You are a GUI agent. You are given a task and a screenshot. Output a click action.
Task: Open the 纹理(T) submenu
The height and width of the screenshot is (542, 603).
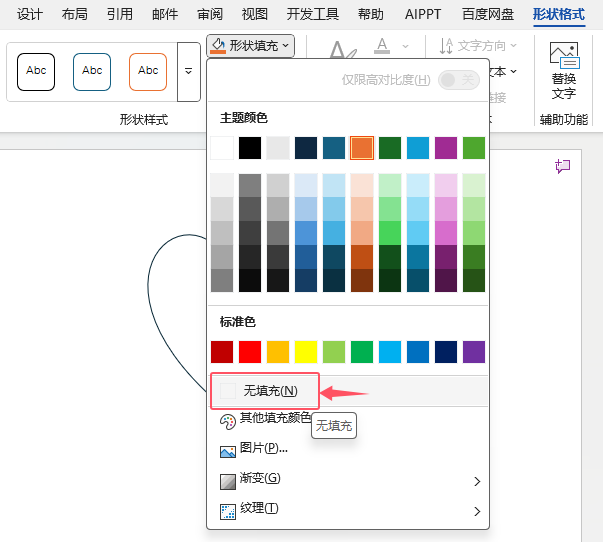[x=349, y=509]
